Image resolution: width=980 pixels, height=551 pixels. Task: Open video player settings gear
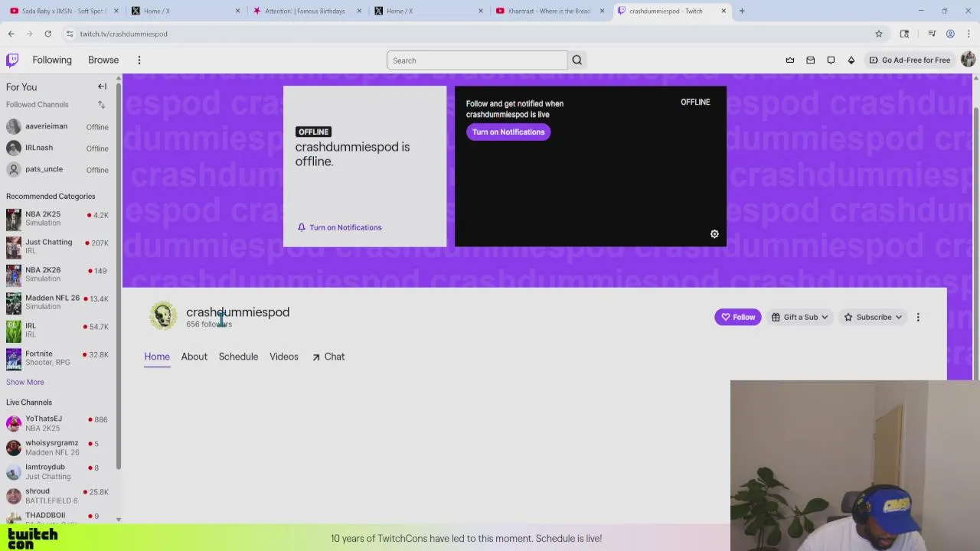tap(714, 234)
